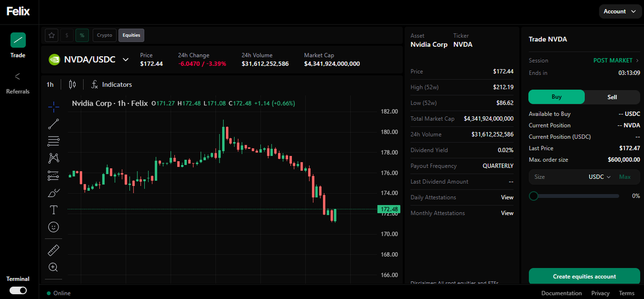Change the 1h chart interval
The height and width of the screenshot is (299, 644).
click(50, 85)
